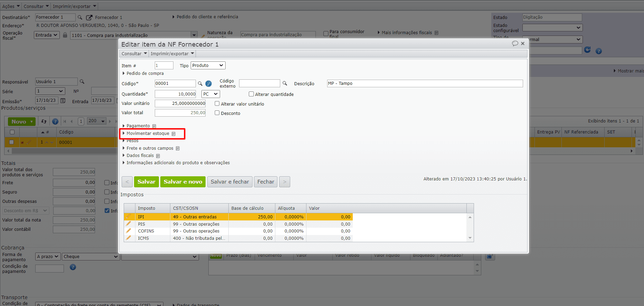Click the Quantidade input field

(x=175, y=94)
